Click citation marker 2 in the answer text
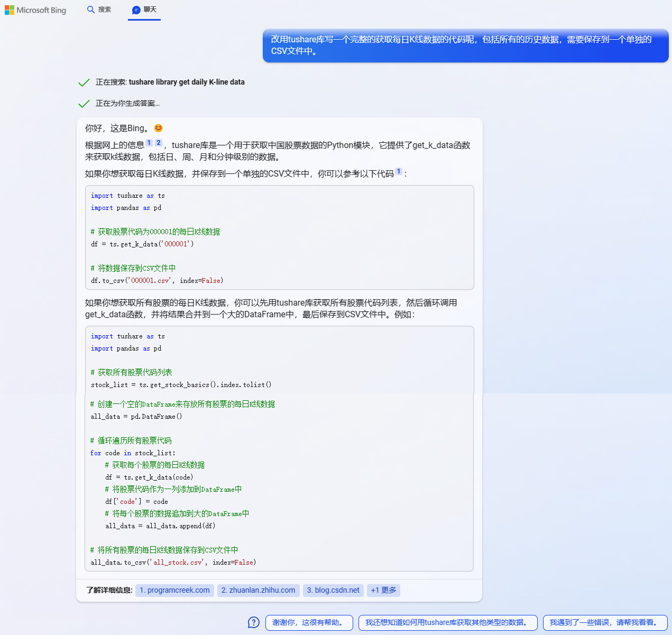This screenshot has height=635, width=672. (159, 142)
